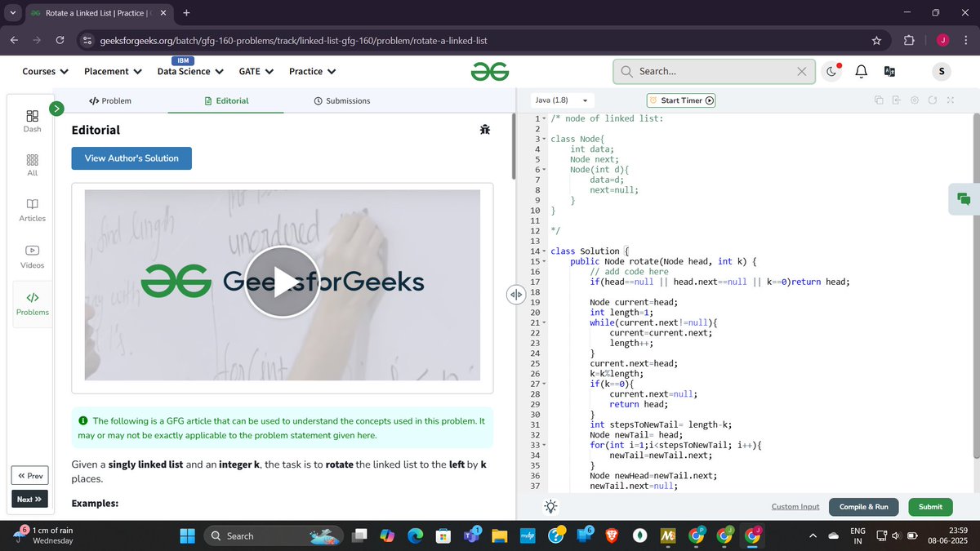Collapse the code fold at line 3
This screenshot has width=980, height=551.
point(544,140)
